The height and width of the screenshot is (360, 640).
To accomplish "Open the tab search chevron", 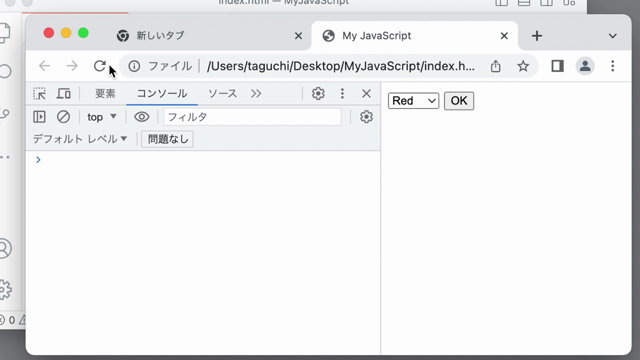I will tap(613, 36).
